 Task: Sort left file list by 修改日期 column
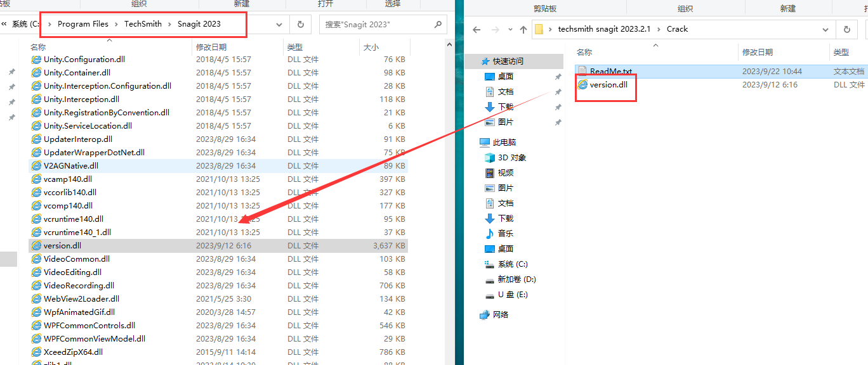(211, 48)
